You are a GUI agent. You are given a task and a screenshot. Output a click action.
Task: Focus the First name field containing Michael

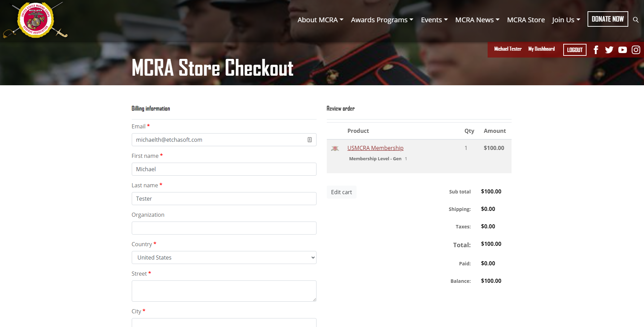click(x=224, y=169)
